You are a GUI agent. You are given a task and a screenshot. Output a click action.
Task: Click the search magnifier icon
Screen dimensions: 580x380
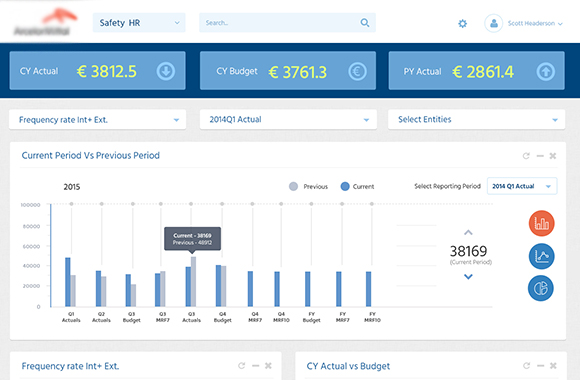click(x=365, y=23)
